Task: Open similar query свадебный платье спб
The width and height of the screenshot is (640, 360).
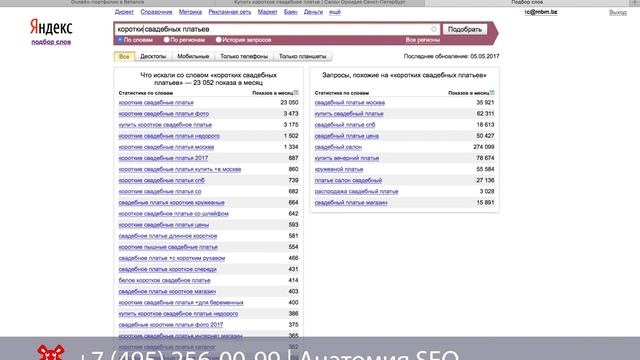Action: coord(345,124)
